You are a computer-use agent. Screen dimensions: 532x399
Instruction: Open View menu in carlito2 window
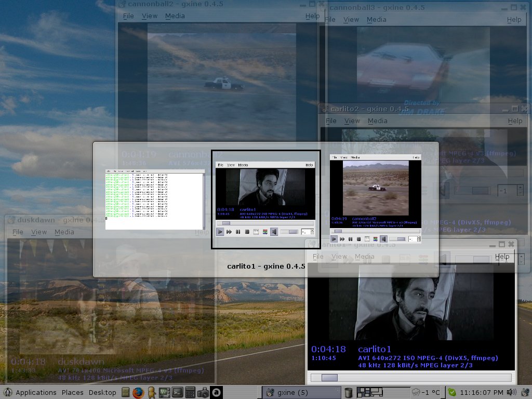(x=352, y=121)
